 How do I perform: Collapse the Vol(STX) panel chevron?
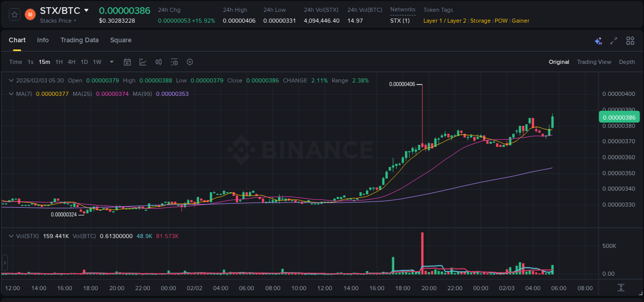(x=11, y=235)
